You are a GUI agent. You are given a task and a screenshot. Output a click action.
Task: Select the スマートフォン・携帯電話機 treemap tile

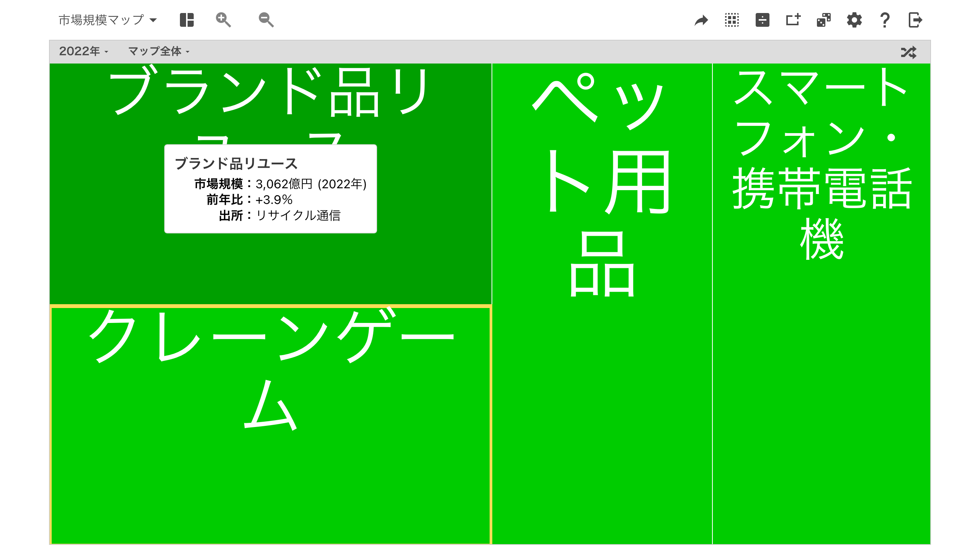coord(822,304)
